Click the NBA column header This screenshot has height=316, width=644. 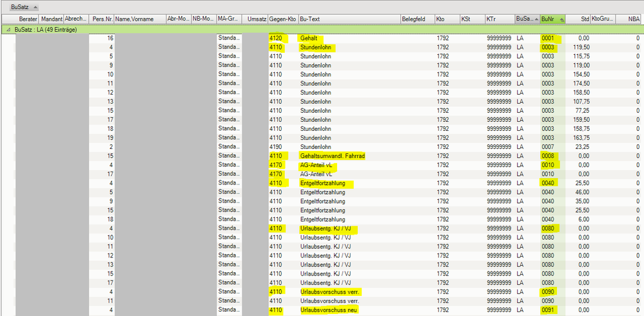point(629,19)
